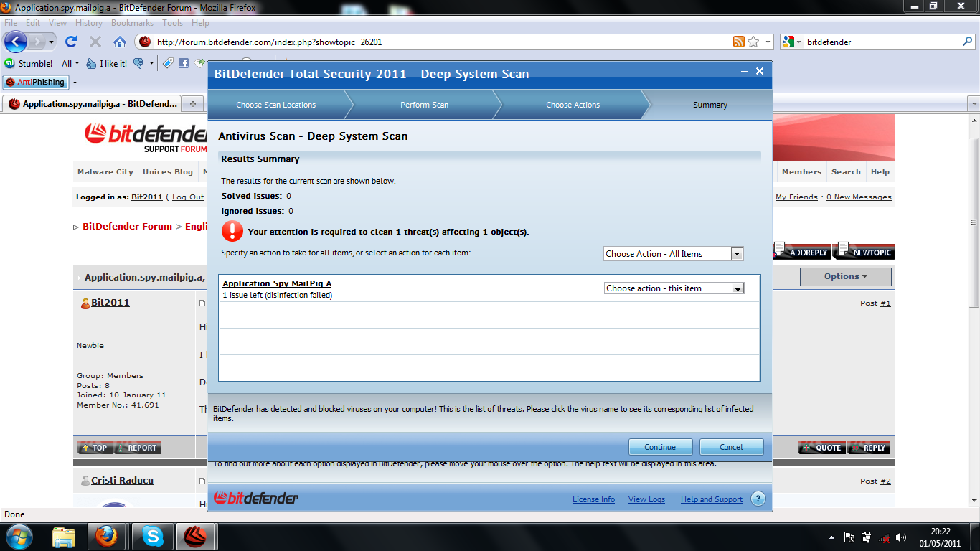Go back with Firefox back arrow
This screenshot has width=980, height=551.
[x=16, y=42]
